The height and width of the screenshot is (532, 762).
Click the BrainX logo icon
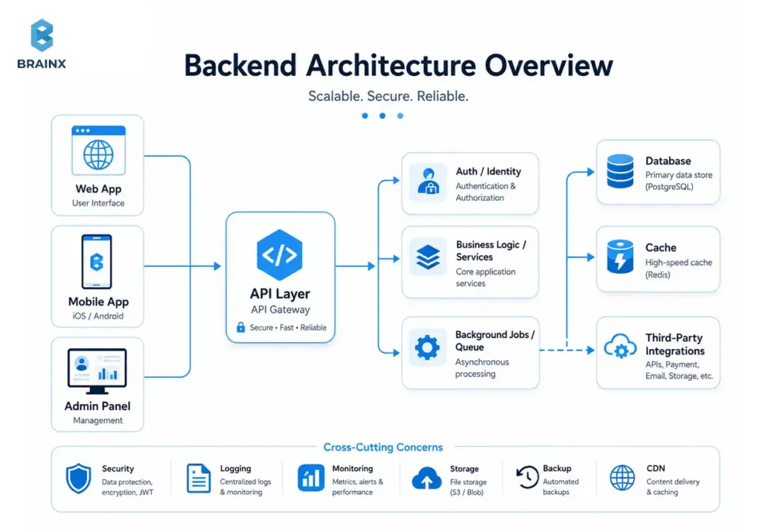[42, 35]
